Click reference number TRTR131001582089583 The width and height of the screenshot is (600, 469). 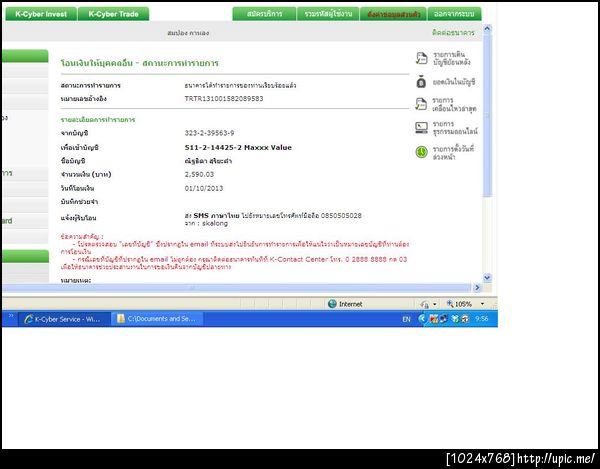tap(224, 99)
